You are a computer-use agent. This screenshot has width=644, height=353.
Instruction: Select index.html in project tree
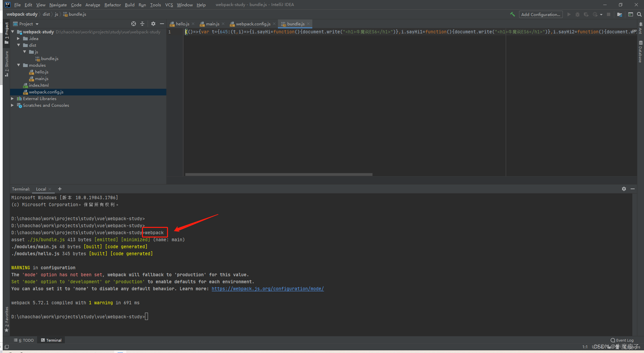[x=39, y=85]
